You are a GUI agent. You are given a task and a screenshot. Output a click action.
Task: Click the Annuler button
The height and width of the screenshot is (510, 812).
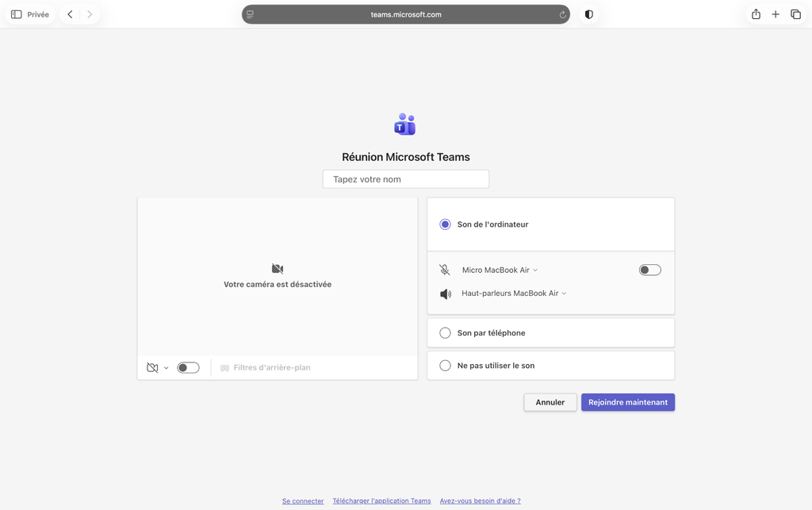(550, 402)
